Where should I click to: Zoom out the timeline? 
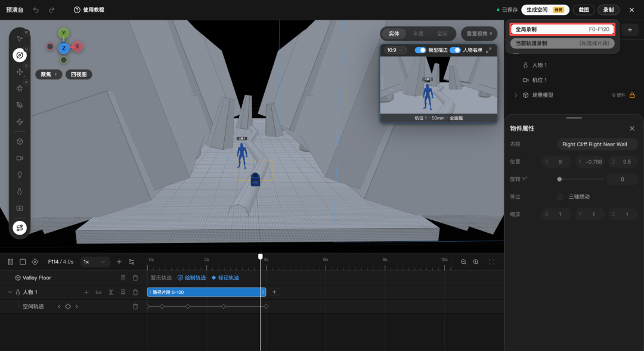[x=463, y=262]
